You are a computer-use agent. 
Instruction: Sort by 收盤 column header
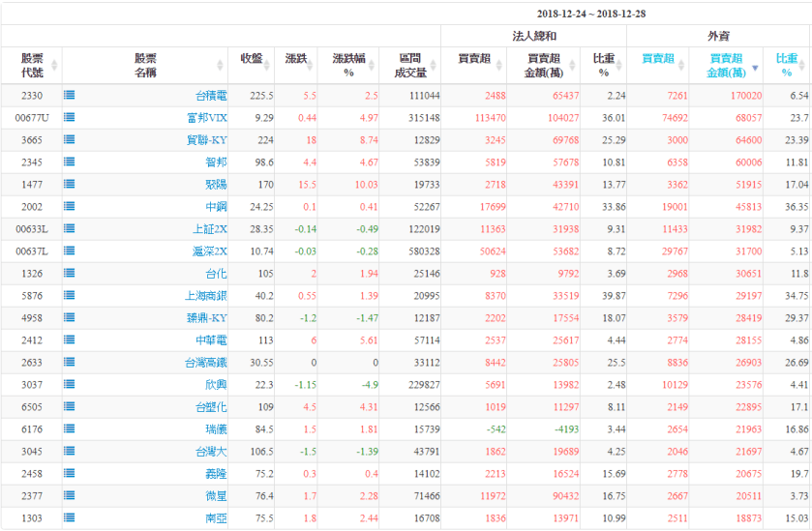tap(251, 59)
